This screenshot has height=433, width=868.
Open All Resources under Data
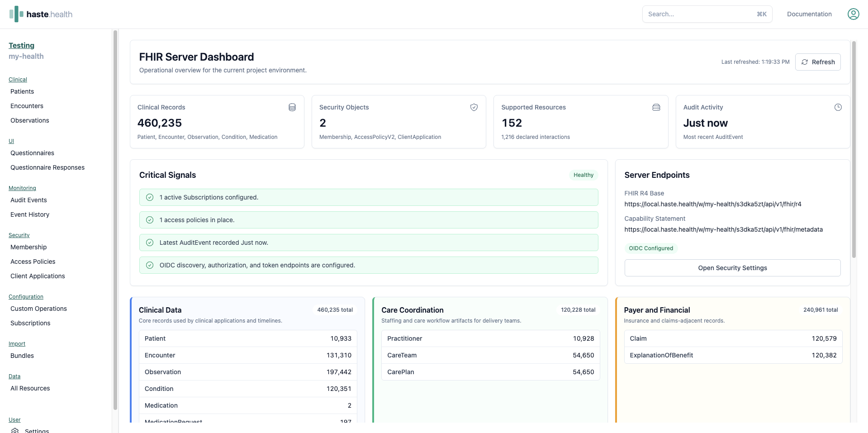(30, 388)
